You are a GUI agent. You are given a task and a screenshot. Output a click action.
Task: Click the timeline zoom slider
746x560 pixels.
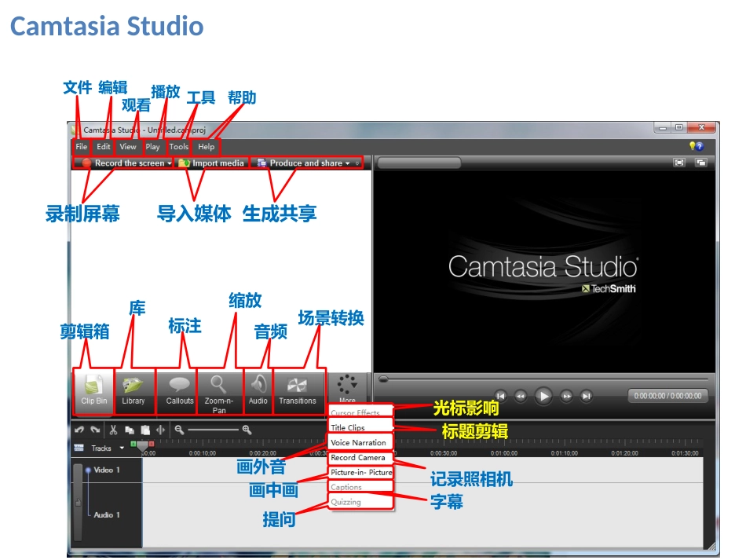pos(212,430)
